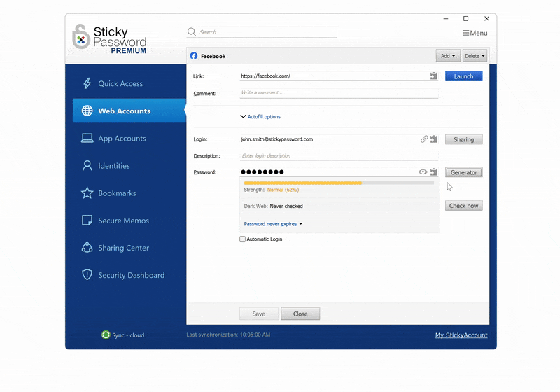Image resolution: width=560 pixels, height=392 pixels.
Task: Copy the Facebook link to clipboard
Action: pos(434,76)
